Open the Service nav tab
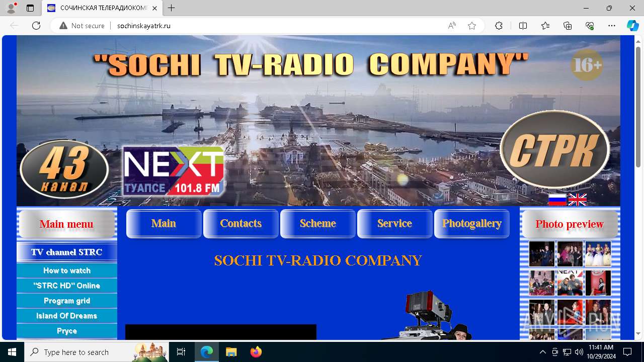This screenshot has width=644, height=362. (395, 224)
